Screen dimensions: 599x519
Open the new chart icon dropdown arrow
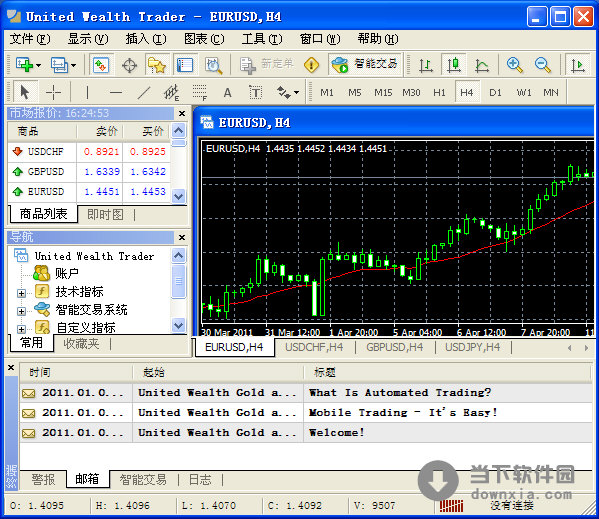tap(39, 65)
